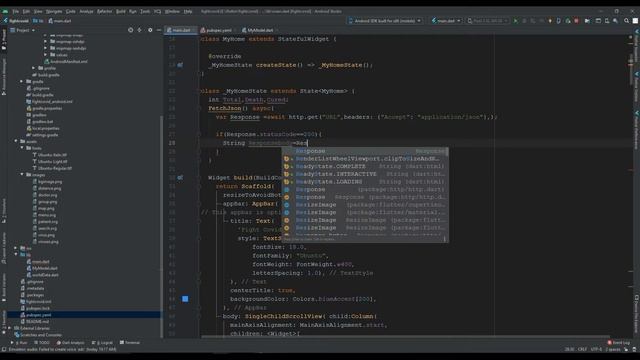Click the UTF-8 encoding status bar entry
The width and height of the screenshot is (640, 360).
[x=596, y=349]
